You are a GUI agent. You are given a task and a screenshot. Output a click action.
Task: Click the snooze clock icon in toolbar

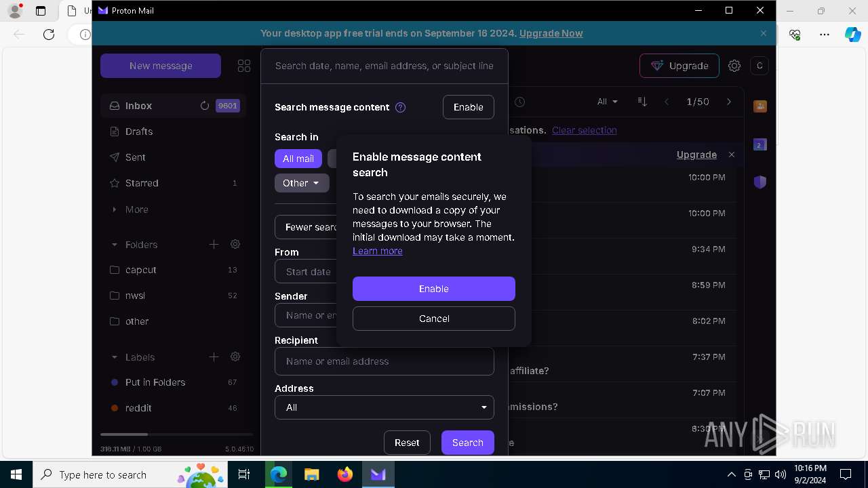(x=519, y=102)
